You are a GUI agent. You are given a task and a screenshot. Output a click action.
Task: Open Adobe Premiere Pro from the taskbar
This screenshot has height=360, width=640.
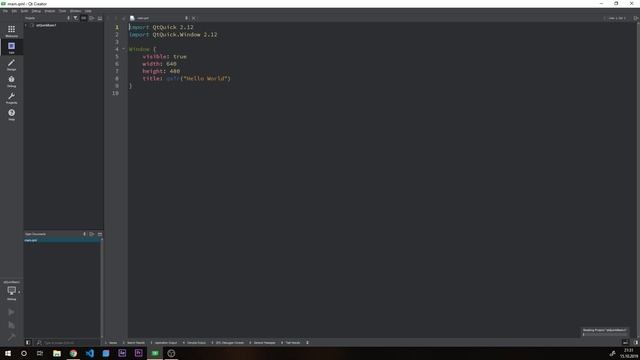(138, 353)
